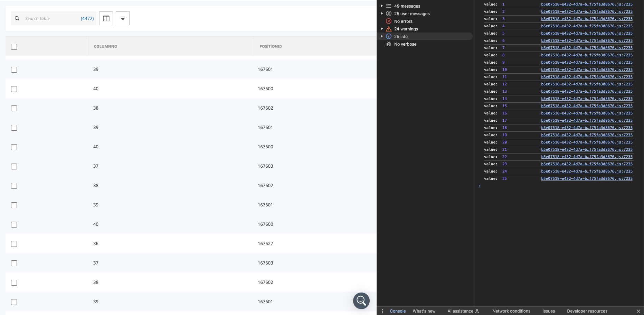
Task: Expand the 49 messages group
Action: tap(382, 6)
